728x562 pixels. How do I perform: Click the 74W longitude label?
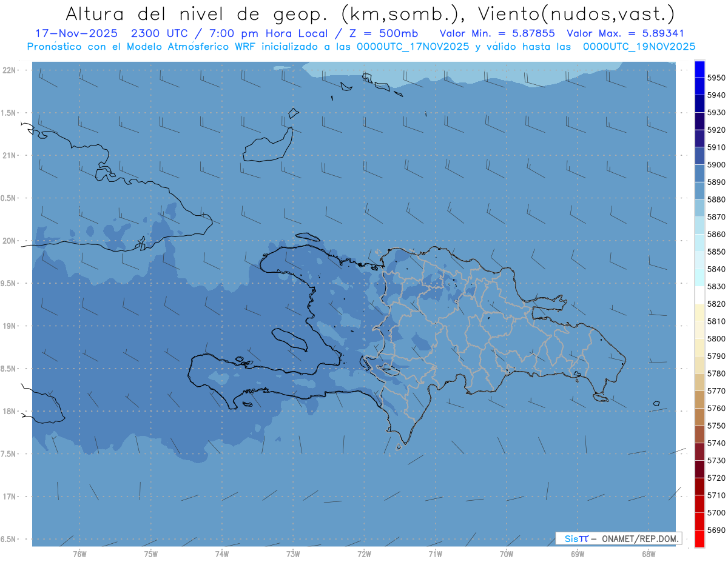[x=222, y=554]
